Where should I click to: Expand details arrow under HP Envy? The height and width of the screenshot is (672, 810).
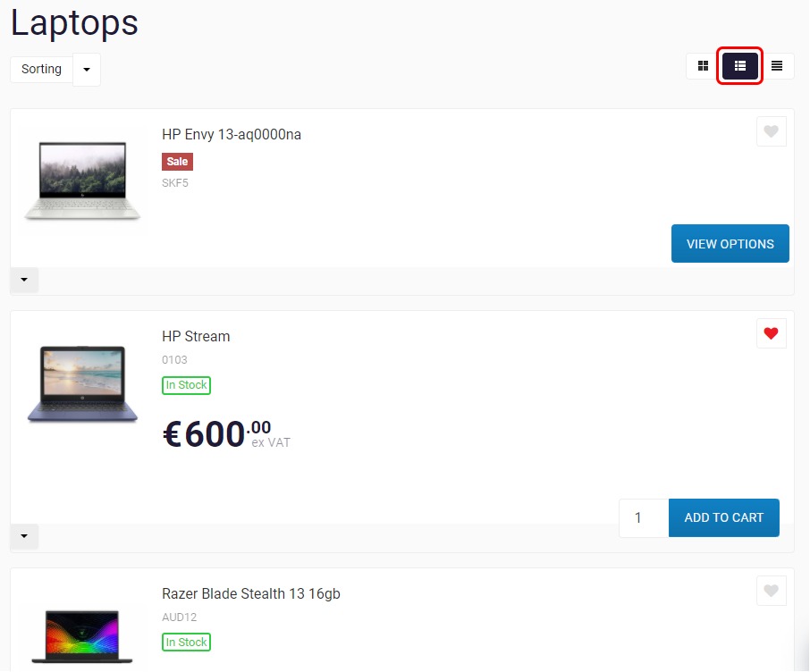[x=24, y=280]
